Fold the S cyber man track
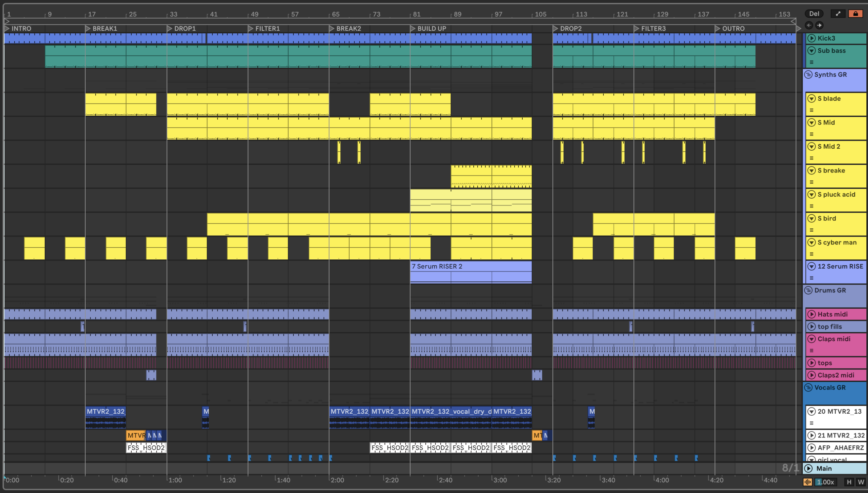 811,243
